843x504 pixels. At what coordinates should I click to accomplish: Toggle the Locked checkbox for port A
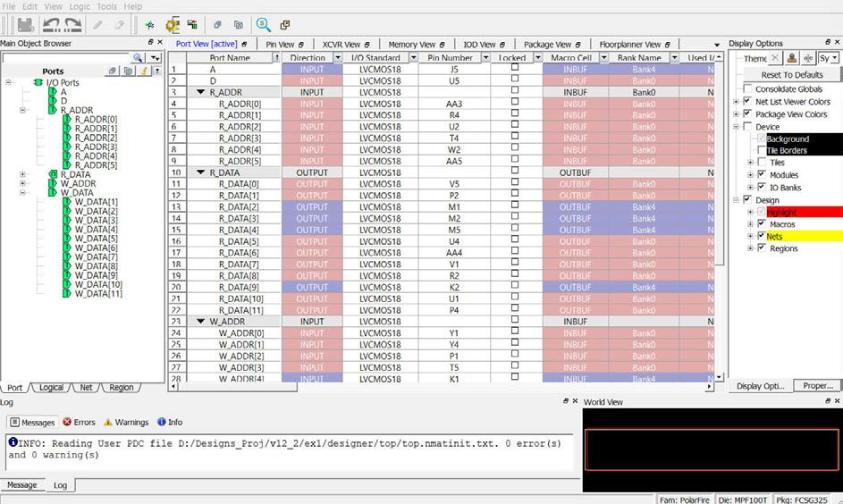[x=514, y=69]
